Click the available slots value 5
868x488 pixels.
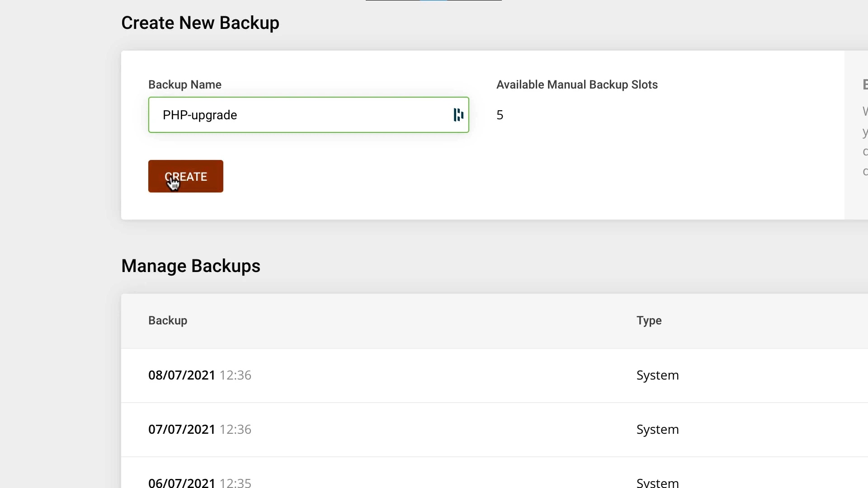pos(500,115)
